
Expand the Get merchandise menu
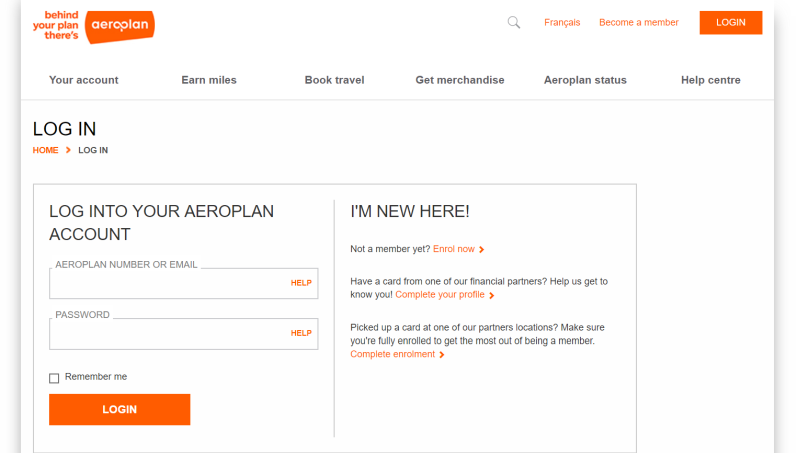pyautogui.click(x=460, y=80)
